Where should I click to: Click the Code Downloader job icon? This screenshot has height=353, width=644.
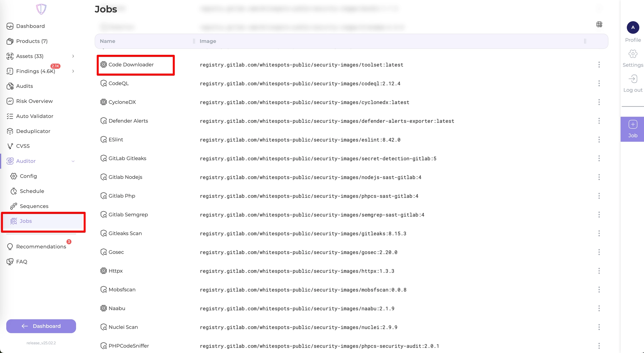(103, 65)
